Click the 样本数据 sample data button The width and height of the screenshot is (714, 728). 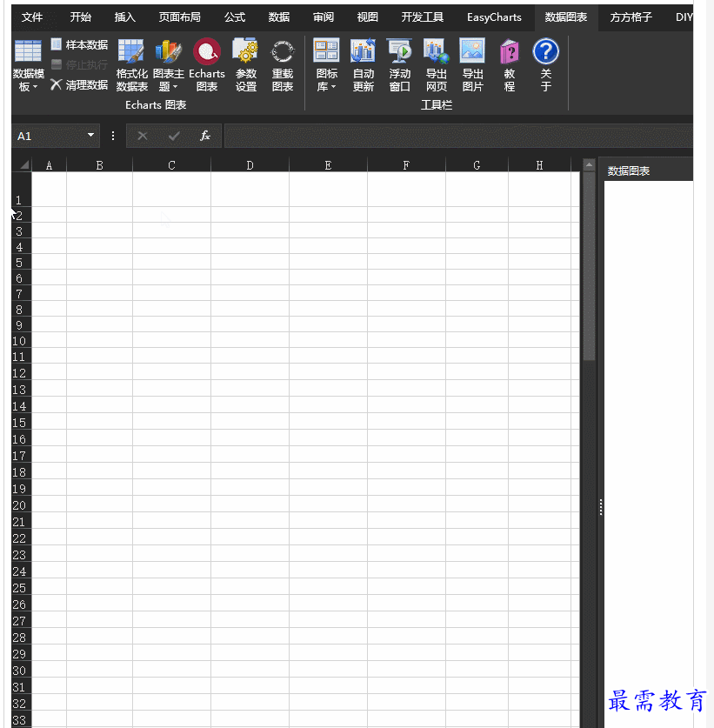[x=79, y=44]
